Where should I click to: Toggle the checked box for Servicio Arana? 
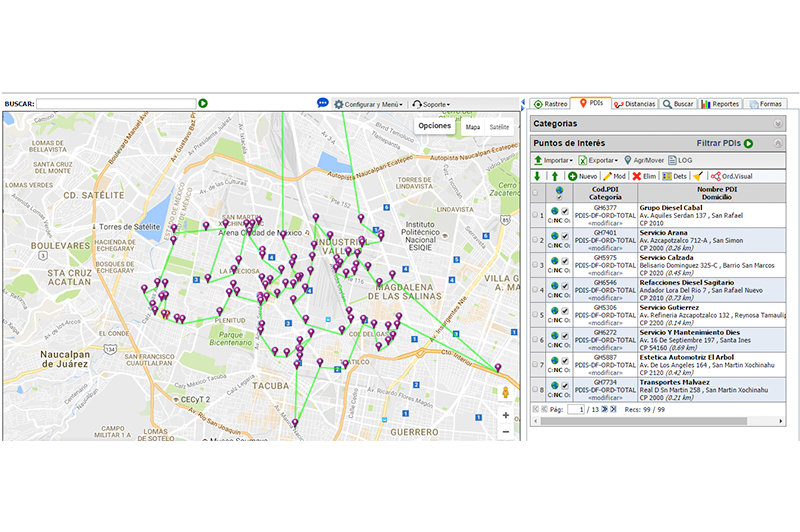(x=565, y=236)
